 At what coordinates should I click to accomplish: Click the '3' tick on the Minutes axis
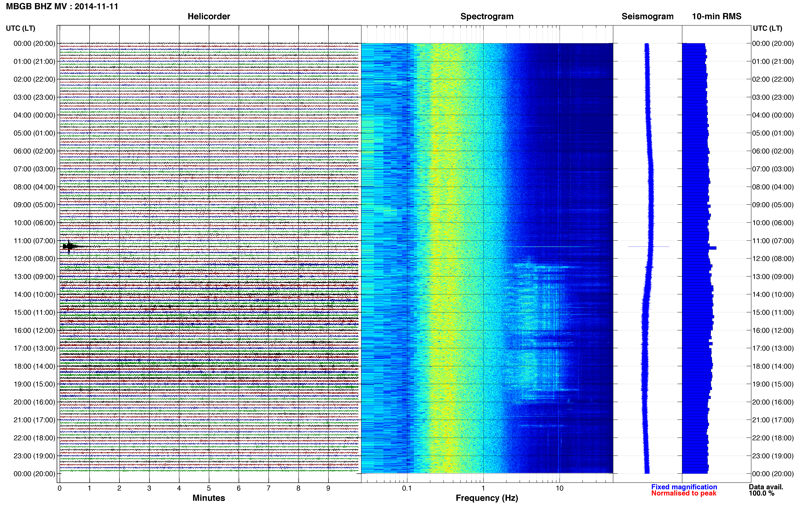pos(149,488)
